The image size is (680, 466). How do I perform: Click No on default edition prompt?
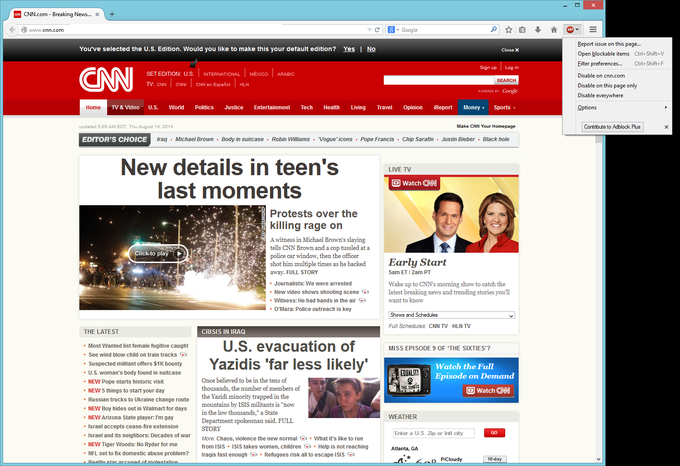click(x=371, y=49)
